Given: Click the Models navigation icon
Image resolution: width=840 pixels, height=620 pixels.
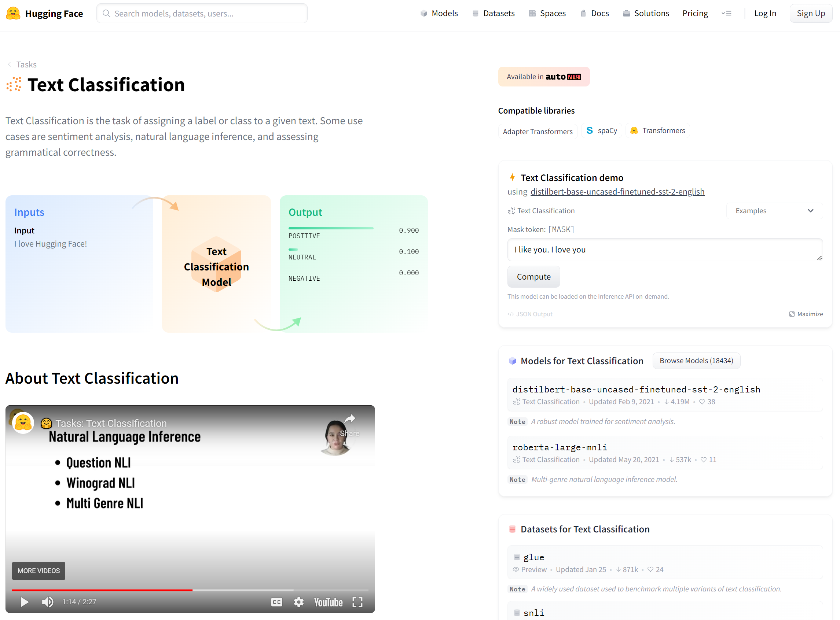Looking at the screenshot, I should pos(425,13).
